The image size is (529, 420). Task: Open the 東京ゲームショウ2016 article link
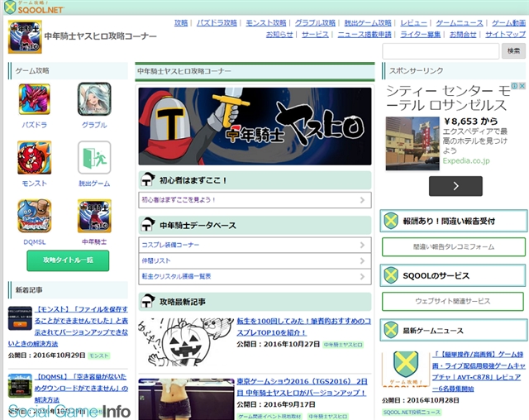[302, 387]
